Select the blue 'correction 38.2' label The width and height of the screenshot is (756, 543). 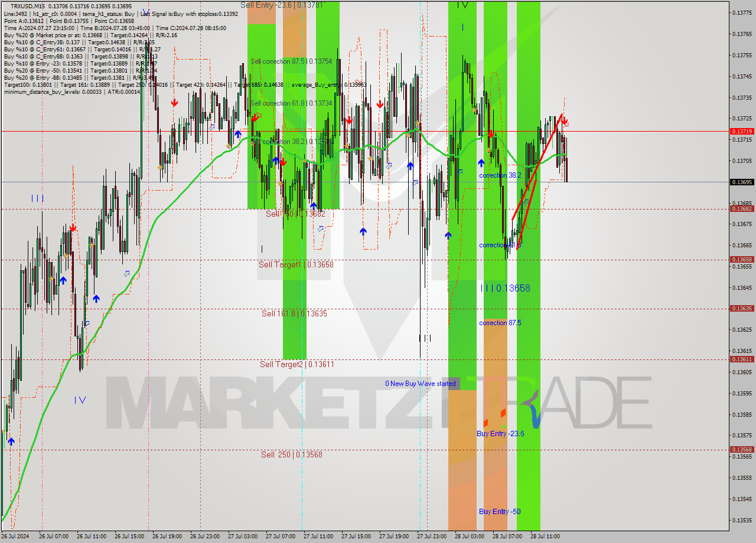pos(500,176)
